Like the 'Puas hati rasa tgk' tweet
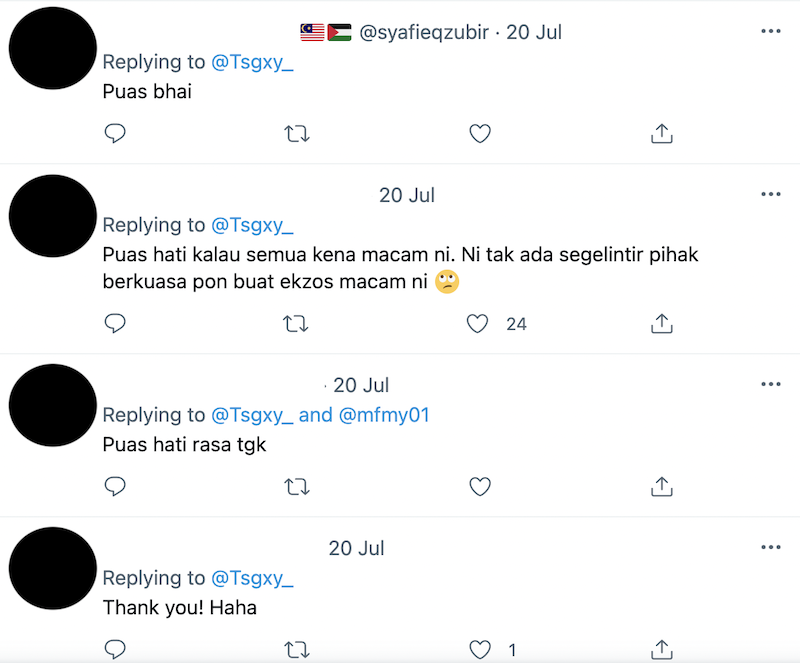This screenshot has height=663, width=800. pyautogui.click(x=480, y=486)
